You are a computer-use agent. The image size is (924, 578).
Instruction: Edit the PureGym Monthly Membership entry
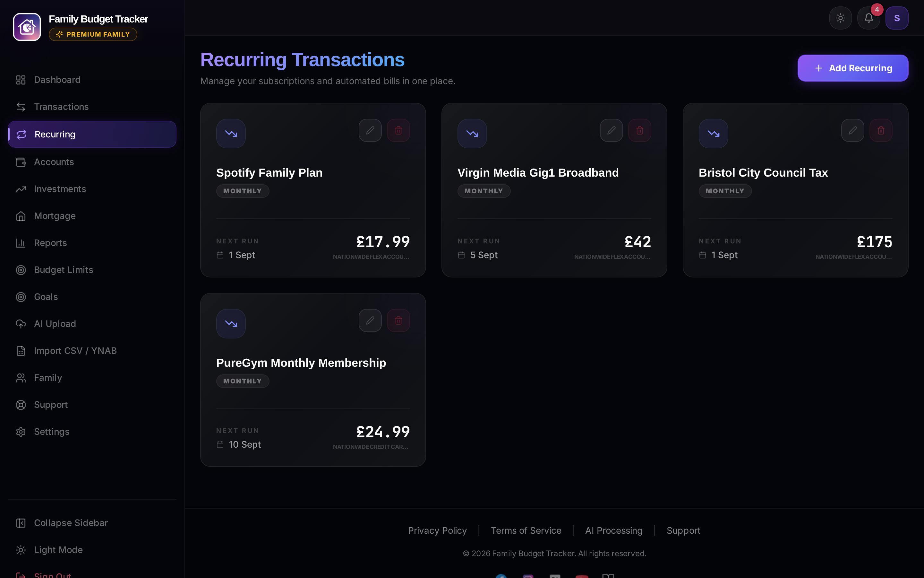pyautogui.click(x=370, y=320)
